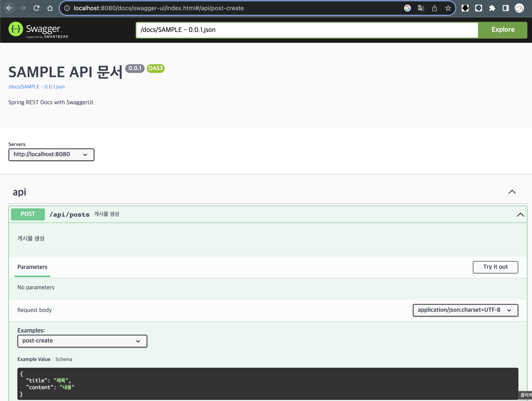The image size is (532, 401).
Task: Reload the page with refresh icon
Action: point(36,8)
